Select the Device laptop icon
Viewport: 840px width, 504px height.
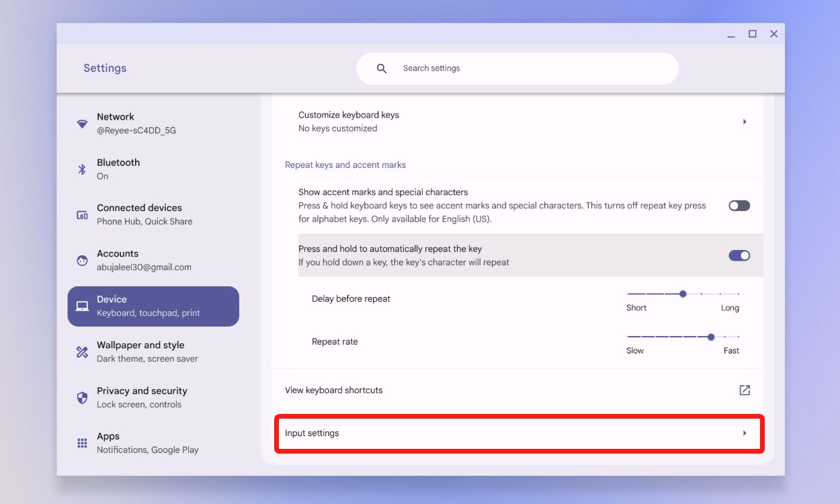[81, 306]
